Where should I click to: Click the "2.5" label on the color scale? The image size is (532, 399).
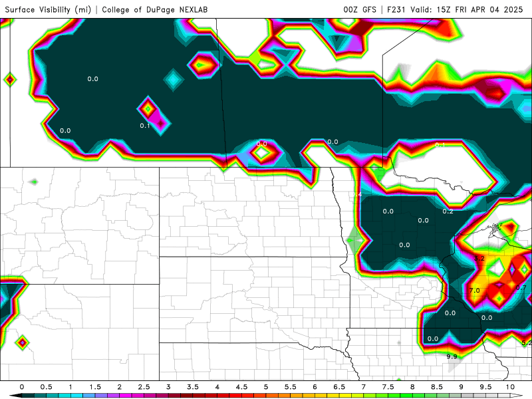pyautogui.click(x=144, y=387)
